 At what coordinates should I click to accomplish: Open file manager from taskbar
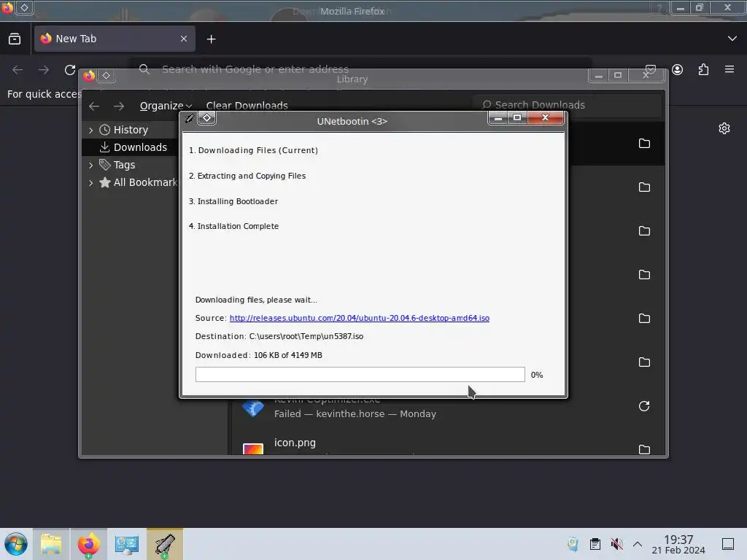pyautogui.click(x=51, y=544)
